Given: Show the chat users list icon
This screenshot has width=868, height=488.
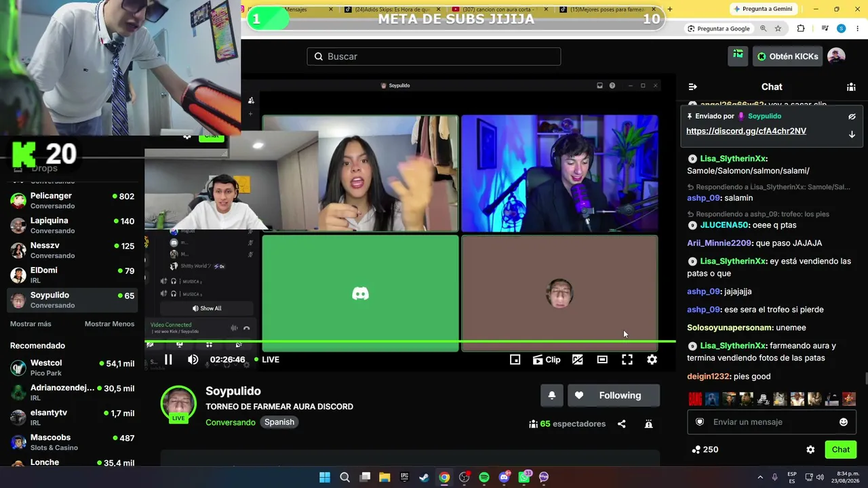Looking at the screenshot, I should 851,87.
